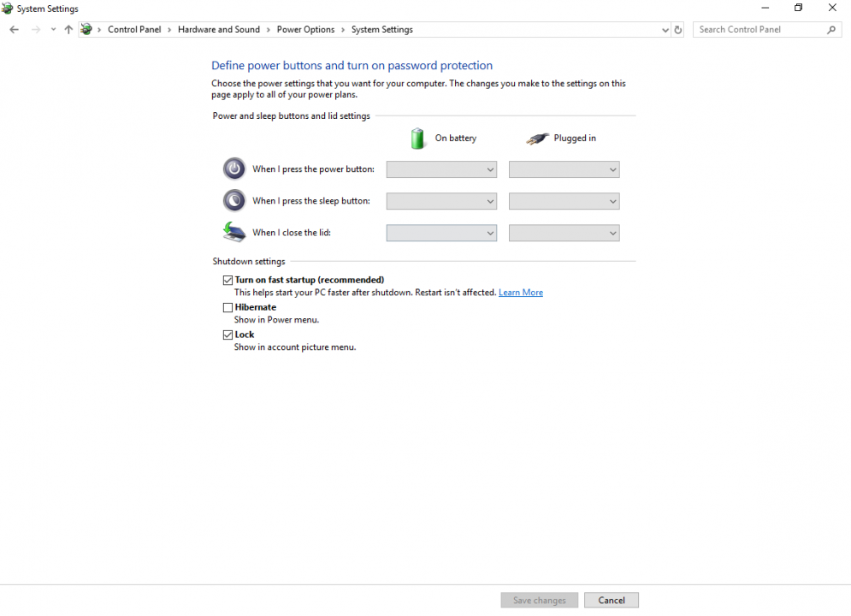Viewport: 851px width, 616px height.
Task: Open sleep button Plugged in dropdown
Action: (x=564, y=201)
